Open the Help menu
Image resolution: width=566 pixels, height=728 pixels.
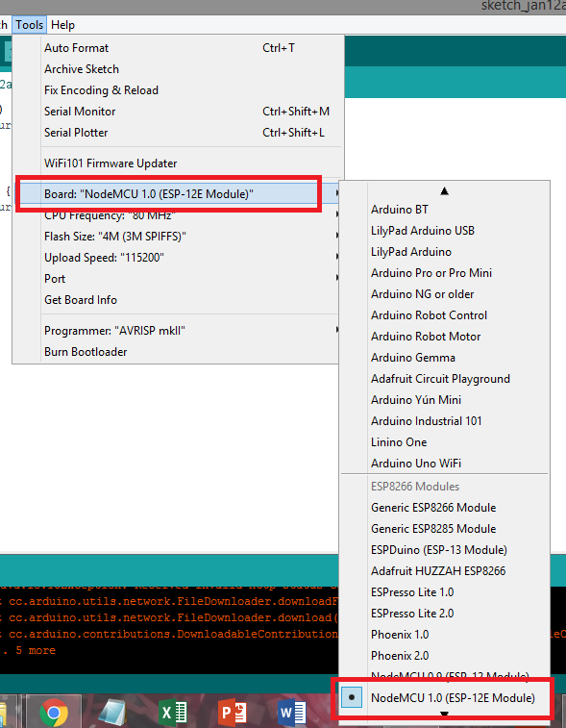click(62, 25)
